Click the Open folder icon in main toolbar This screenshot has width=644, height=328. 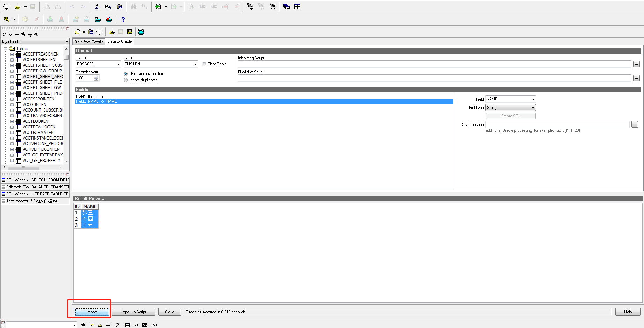pos(17,7)
